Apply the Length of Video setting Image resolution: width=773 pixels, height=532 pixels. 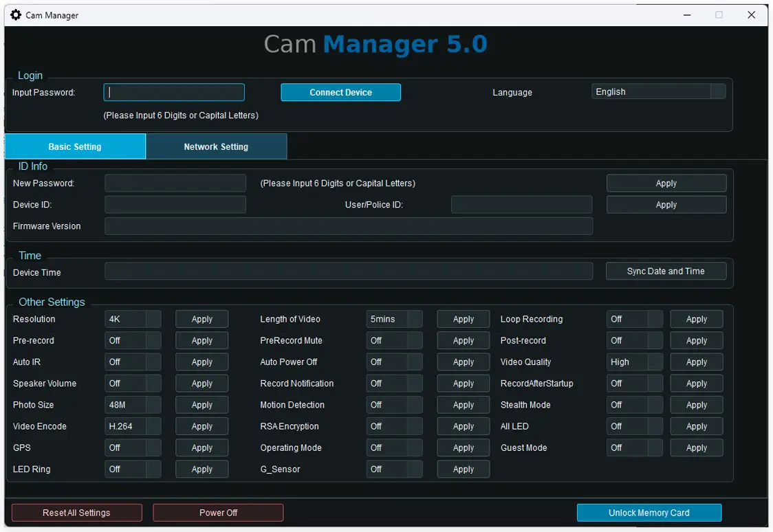click(464, 319)
